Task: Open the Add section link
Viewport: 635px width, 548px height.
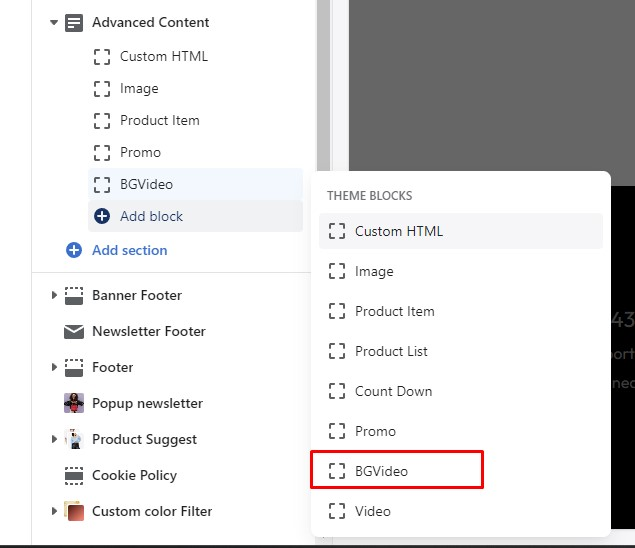Action: [x=129, y=250]
